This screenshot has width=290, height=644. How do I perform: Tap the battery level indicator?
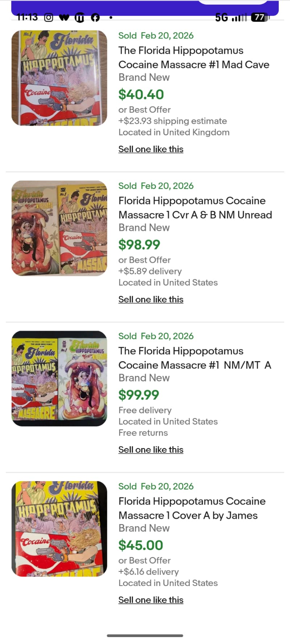(260, 17)
